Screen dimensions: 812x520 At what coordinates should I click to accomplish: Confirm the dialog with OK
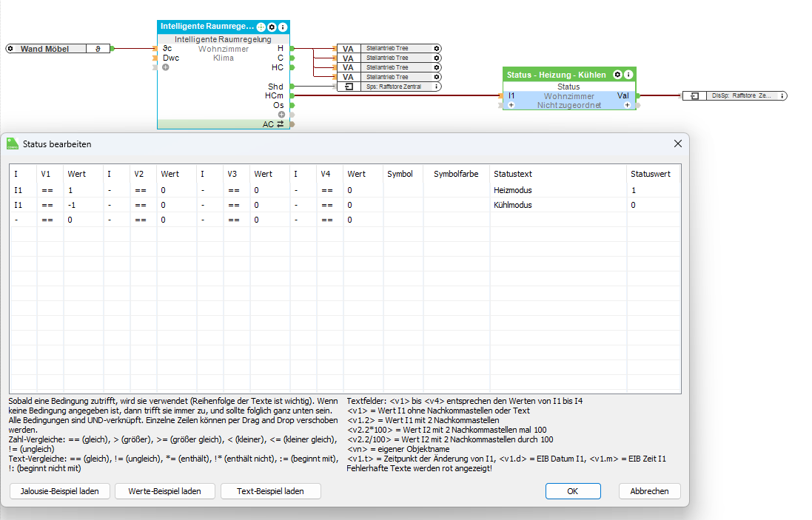click(572, 491)
